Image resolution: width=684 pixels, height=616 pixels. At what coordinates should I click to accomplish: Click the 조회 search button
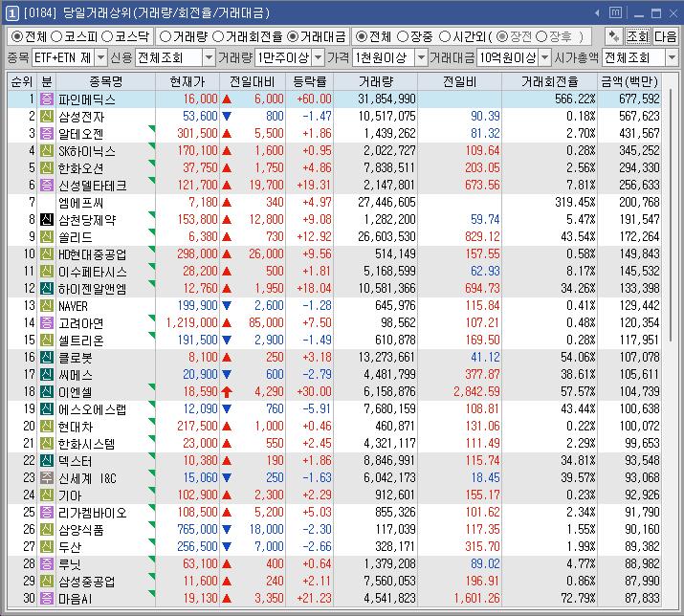(x=638, y=36)
